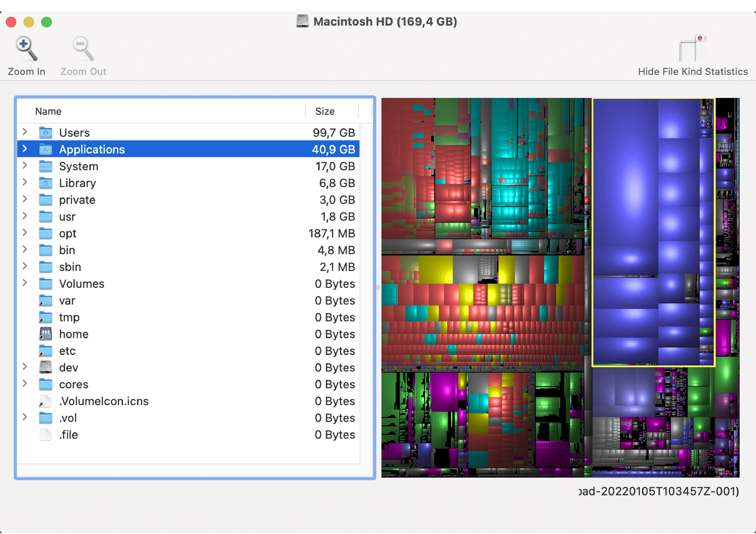Sort list by Size column header

coord(324,112)
